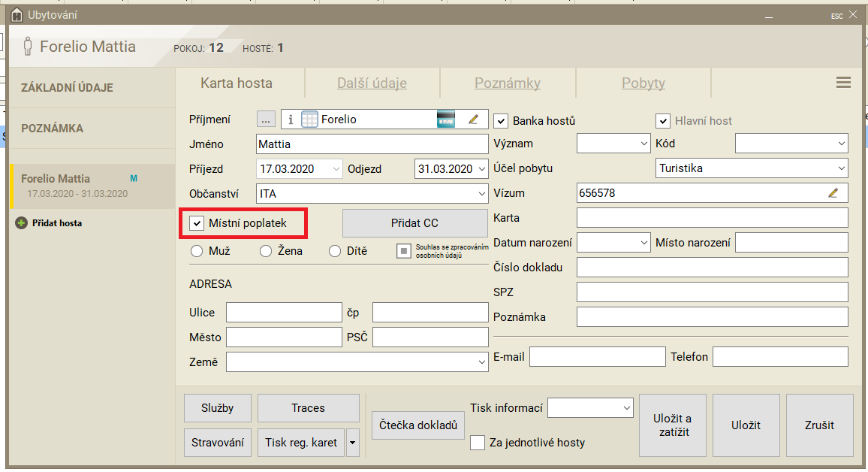Click pencil edit icon in Příjmení field
The height and width of the screenshot is (472, 868).
pyautogui.click(x=473, y=120)
